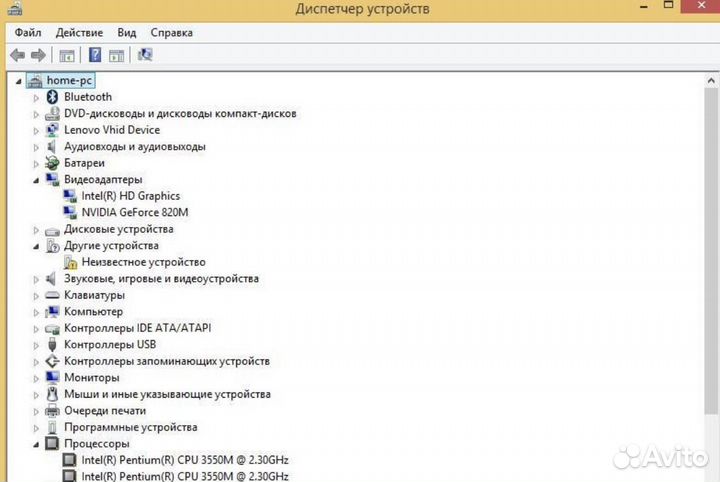The image size is (720, 482).
Task: Open the Справка menu
Action: [x=172, y=33]
